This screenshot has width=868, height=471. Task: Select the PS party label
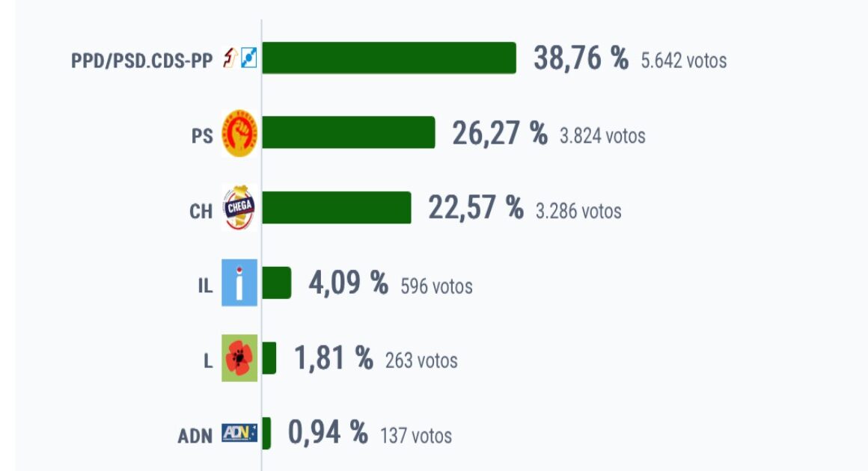pyautogui.click(x=202, y=135)
